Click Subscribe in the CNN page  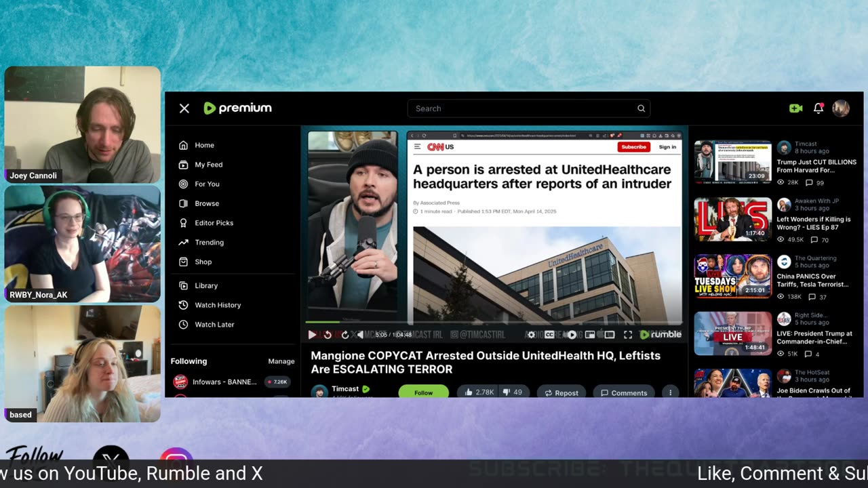coord(634,147)
